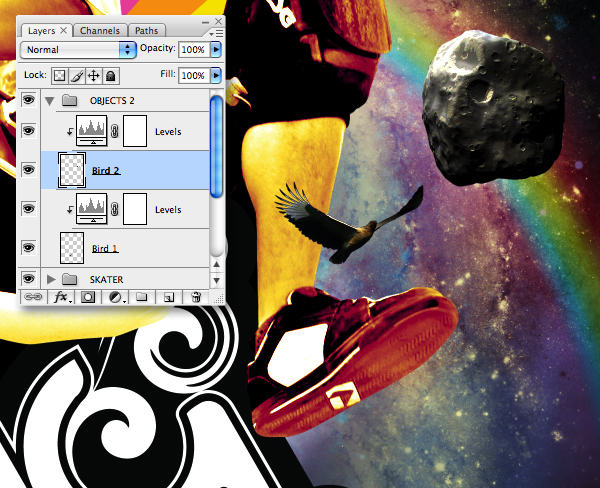
Task: Click the Fill value field
Action: [194, 75]
